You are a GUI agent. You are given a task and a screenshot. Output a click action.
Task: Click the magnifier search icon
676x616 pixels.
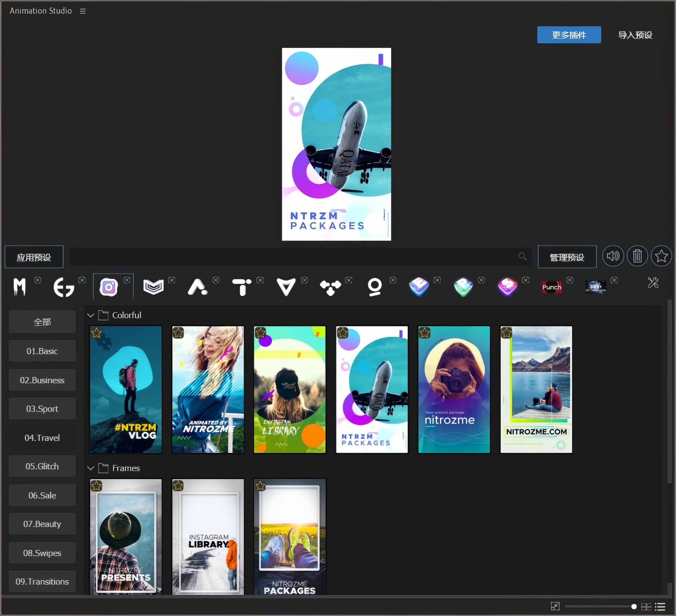tap(522, 256)
